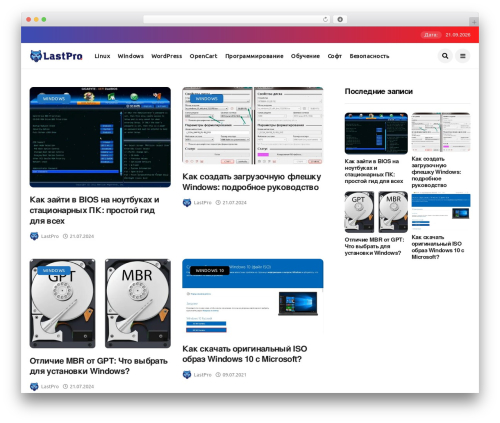The width and height of the screenshot is (500, 423).
Task: Click LastPro author avatar under ISO article
Action: pyautogui.click(x=187, y=375)
